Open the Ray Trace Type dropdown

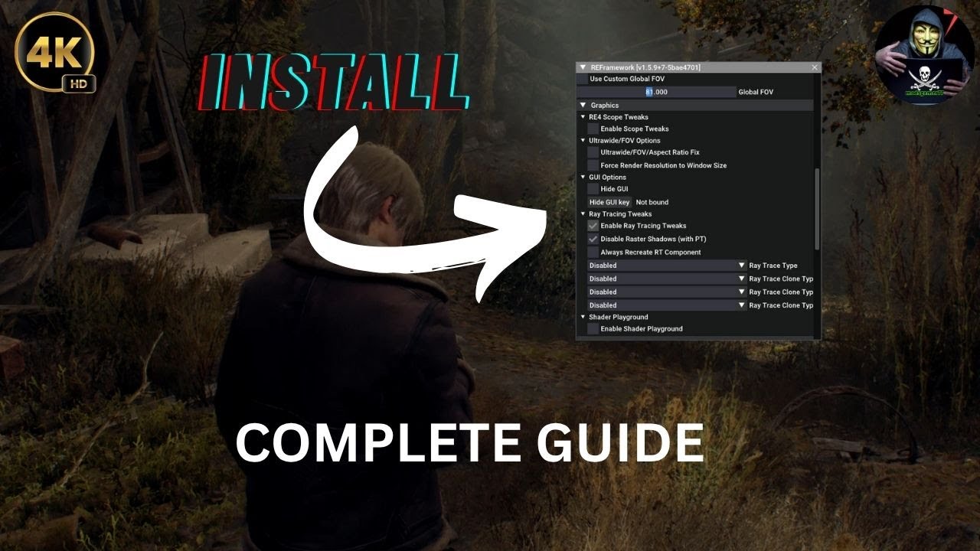667,266
